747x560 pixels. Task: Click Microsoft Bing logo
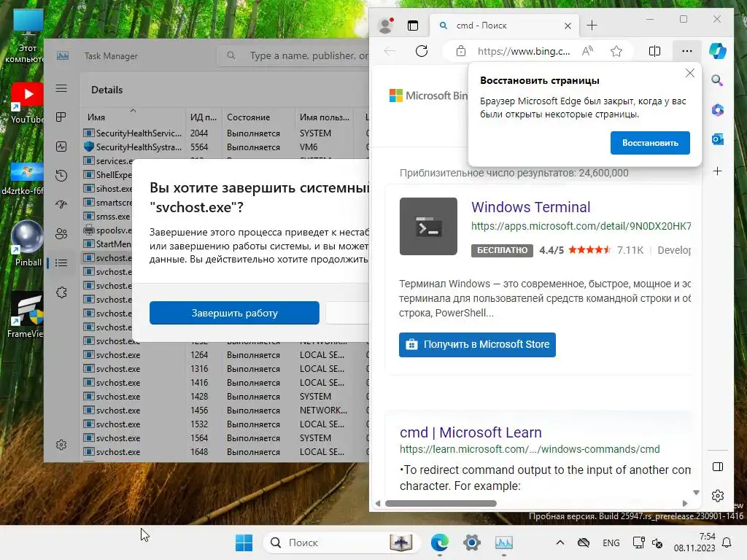point(428,96)
